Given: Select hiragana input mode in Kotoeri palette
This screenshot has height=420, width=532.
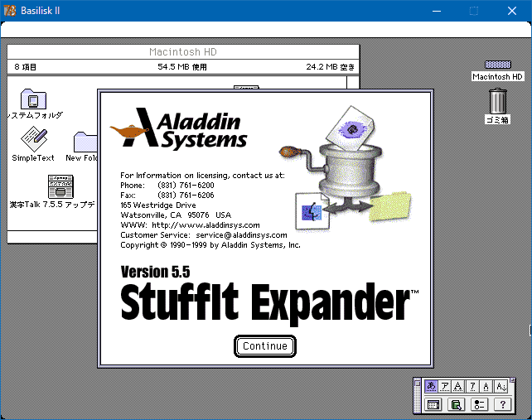Looking at the screenshot, I should [x=431, y=386].
